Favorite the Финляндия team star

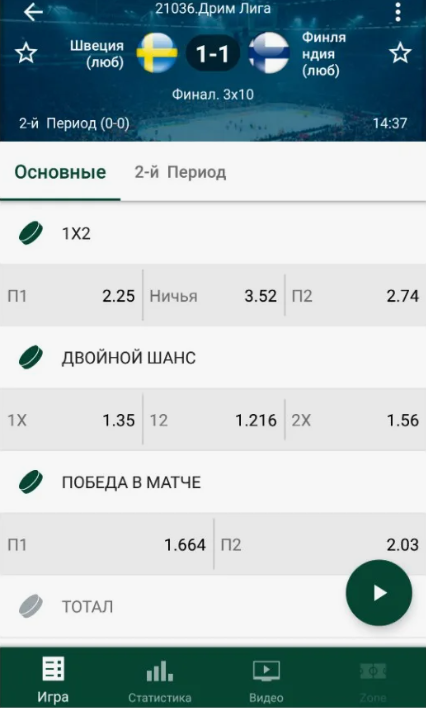coord(400,53)
